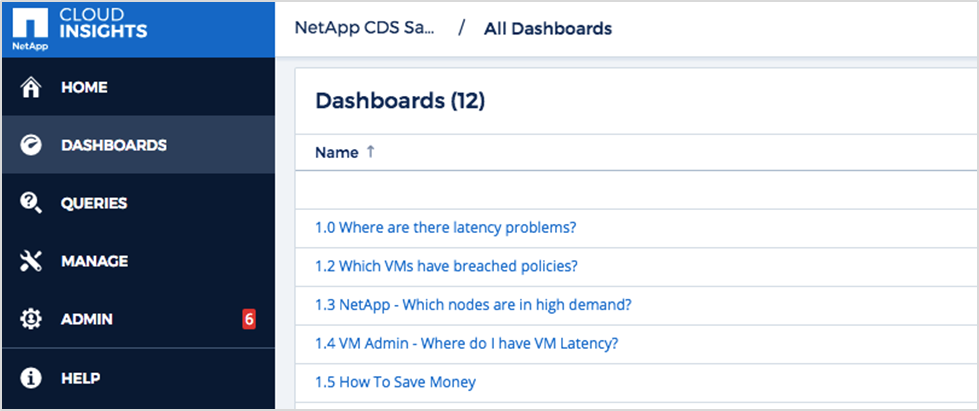Click NetApp CDS breadcrumb link

click(x=365, y=28)
